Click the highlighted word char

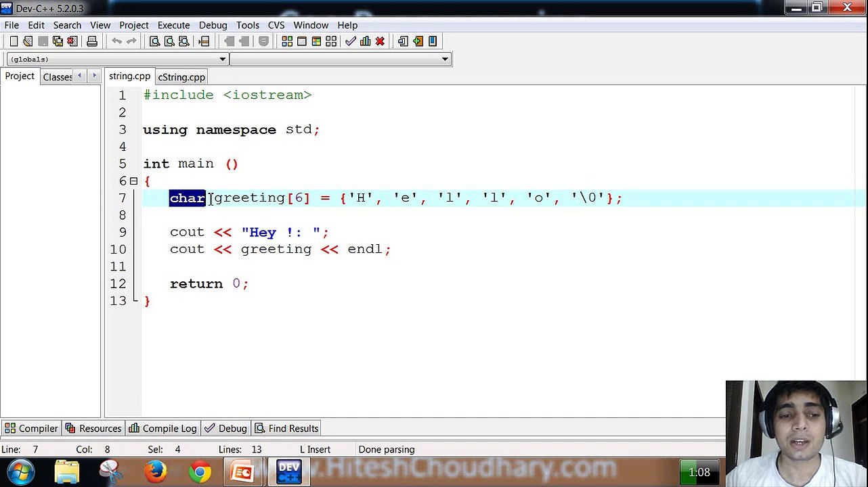[x=188, y=198]
